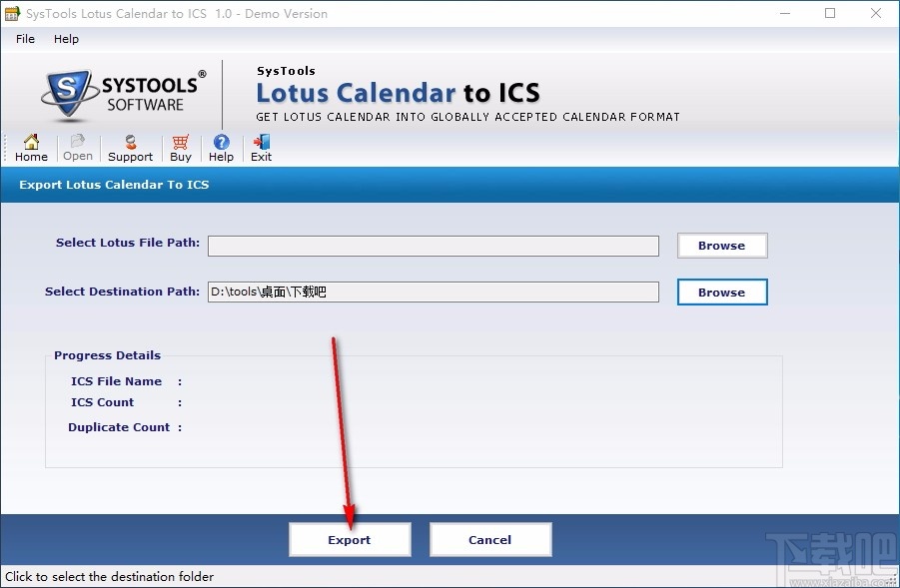Click the application icon in the title bar
This screenshot has height=588, width=900.
[13, 13]
